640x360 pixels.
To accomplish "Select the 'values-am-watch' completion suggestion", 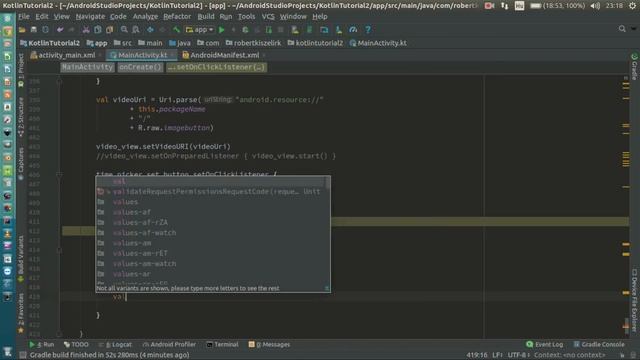I will [x=211, y=264].
